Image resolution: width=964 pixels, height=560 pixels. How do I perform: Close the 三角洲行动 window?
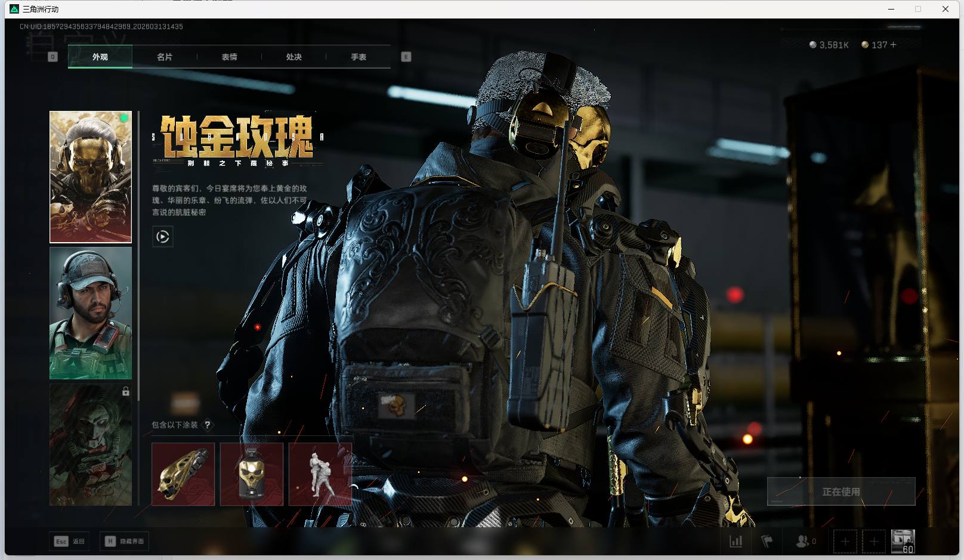[x=946, y=9]
